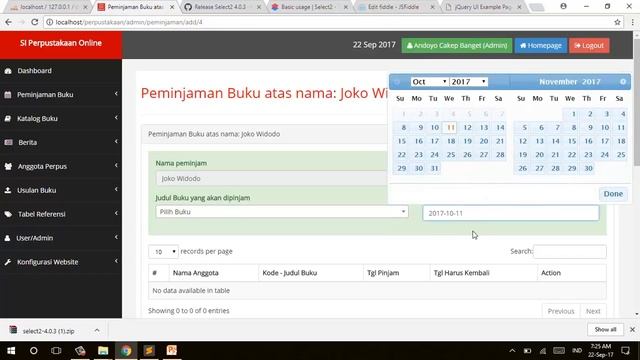Click the Konfigurasi Website wrench icon
The width and height of the screenshot is (640, 360).
point(8,262)
